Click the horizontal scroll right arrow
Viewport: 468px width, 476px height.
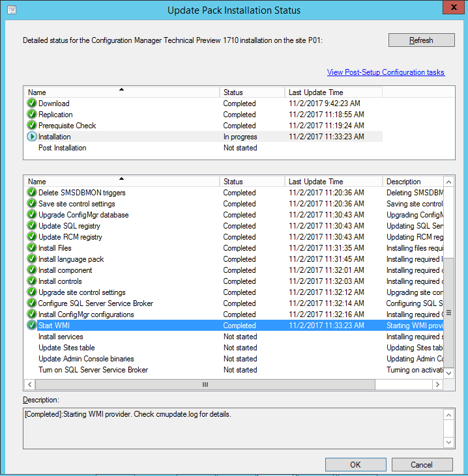[437, 384]
